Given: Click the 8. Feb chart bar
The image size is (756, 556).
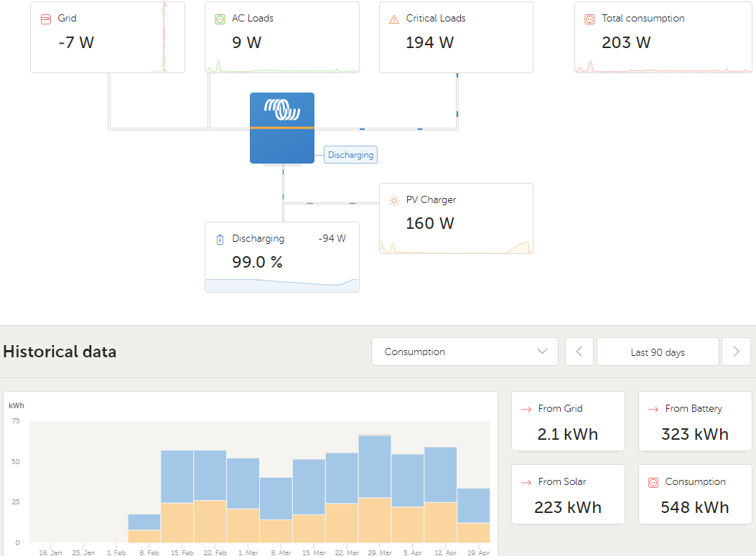Looking at the screenshot, I should (144, 528).
